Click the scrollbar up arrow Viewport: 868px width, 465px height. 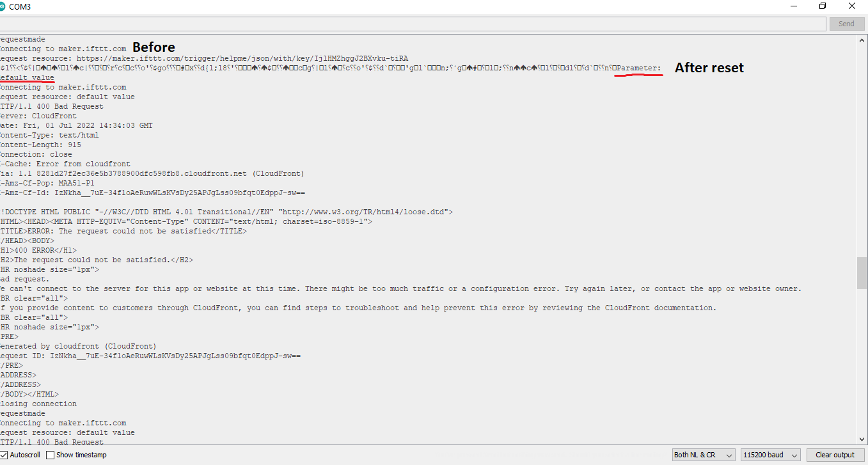pyautogui.click(x=862, y=39)
